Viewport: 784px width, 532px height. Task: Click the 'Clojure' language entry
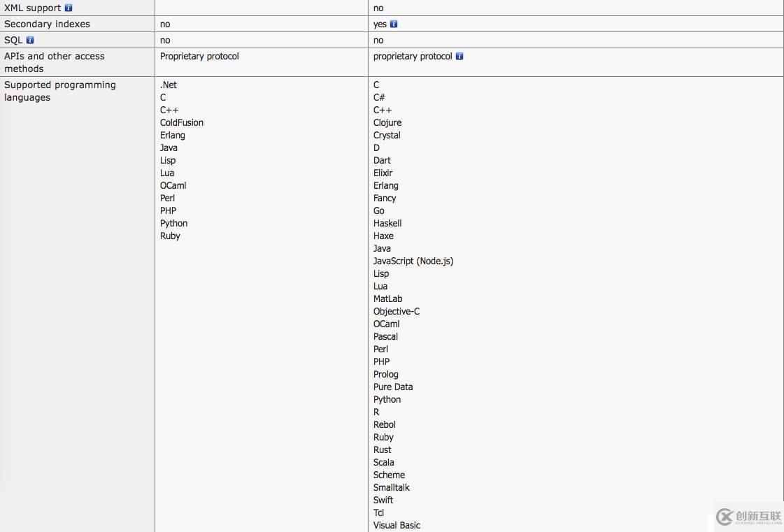click(x=387, y=122)
